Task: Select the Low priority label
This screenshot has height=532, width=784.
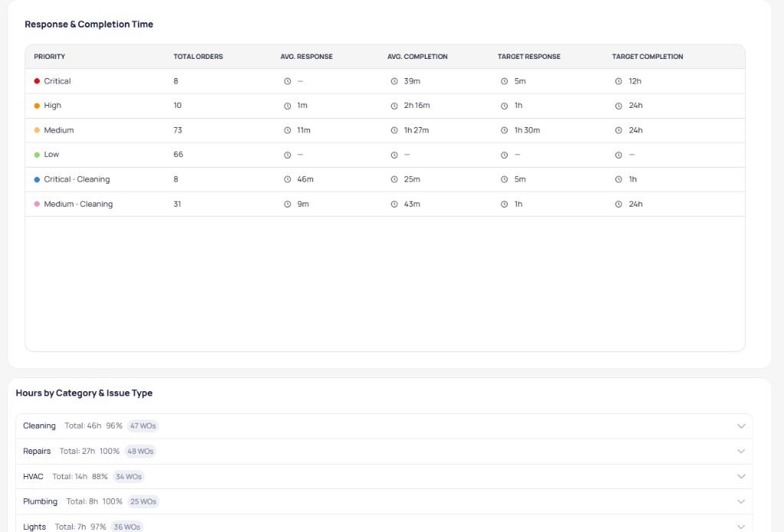Action: (x=51, y=155)
